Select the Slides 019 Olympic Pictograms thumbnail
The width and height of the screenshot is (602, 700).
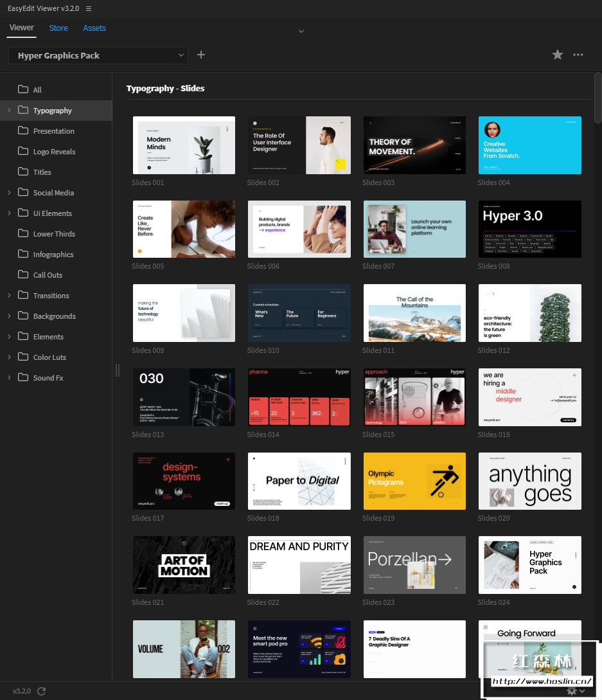pos(414,481)
